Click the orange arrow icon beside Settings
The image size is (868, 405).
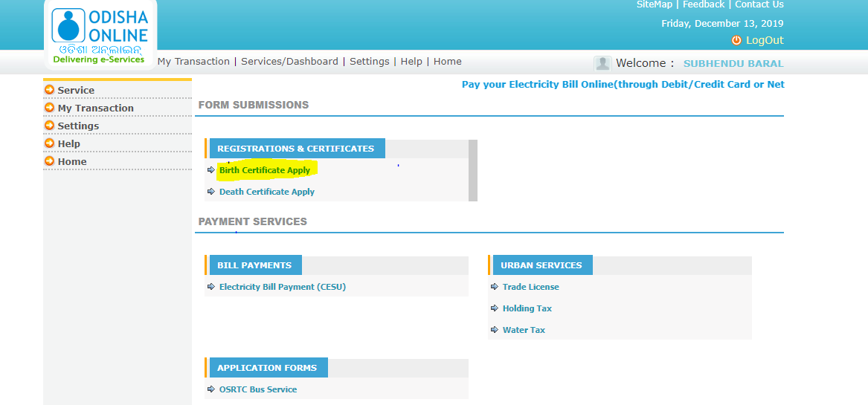point(50,125)
